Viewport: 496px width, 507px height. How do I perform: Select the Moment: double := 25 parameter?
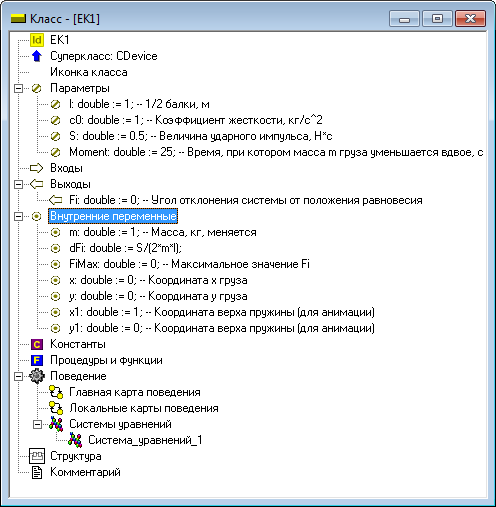point(276,152)
